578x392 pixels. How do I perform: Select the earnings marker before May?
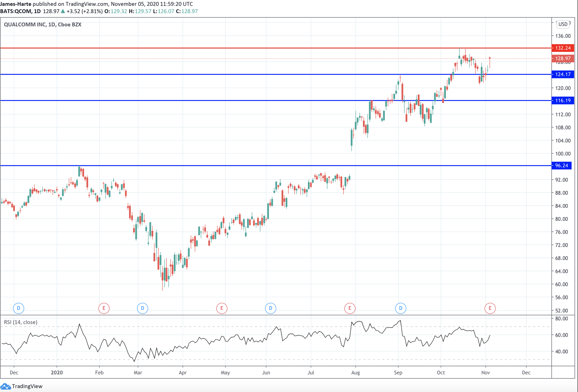pyautogui.click(x=222, y=308)
